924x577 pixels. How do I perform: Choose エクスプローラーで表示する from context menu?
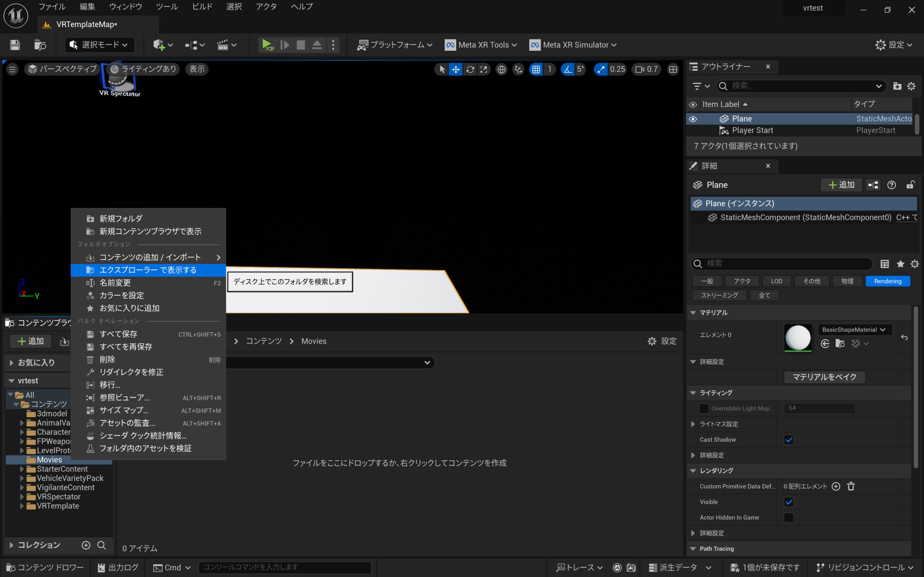148,270
